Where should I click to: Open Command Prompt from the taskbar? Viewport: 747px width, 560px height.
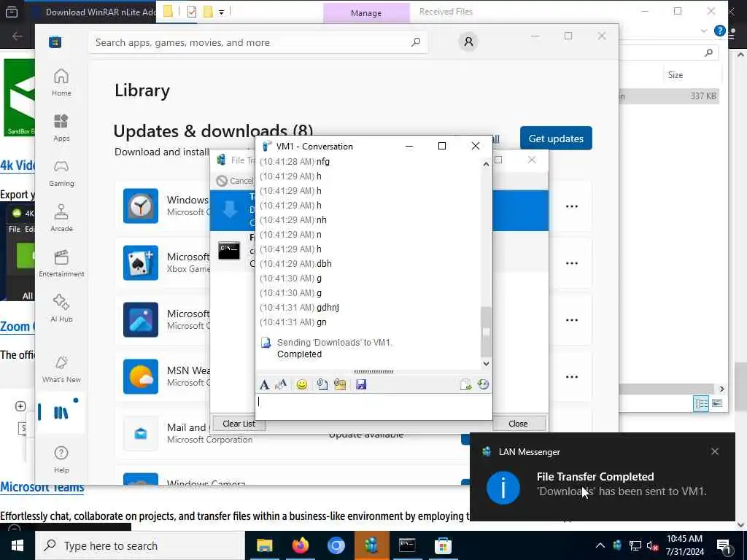(407, 545)
